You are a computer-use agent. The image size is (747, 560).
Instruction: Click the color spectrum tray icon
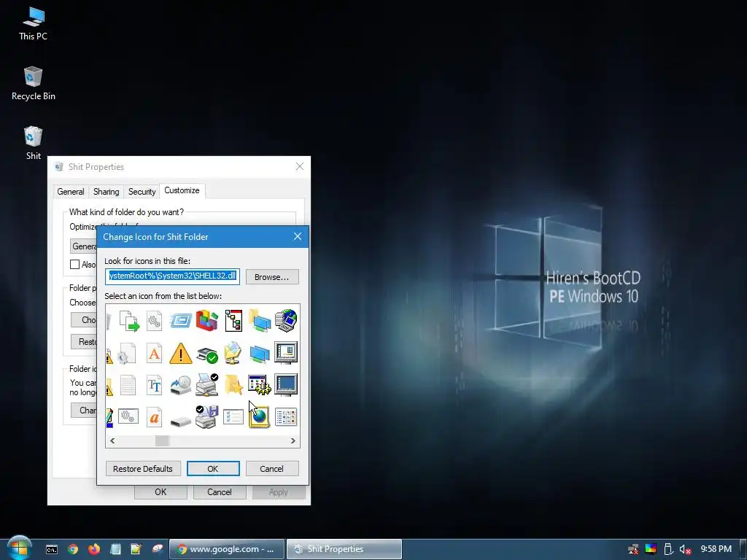click(x=651, y=549)
